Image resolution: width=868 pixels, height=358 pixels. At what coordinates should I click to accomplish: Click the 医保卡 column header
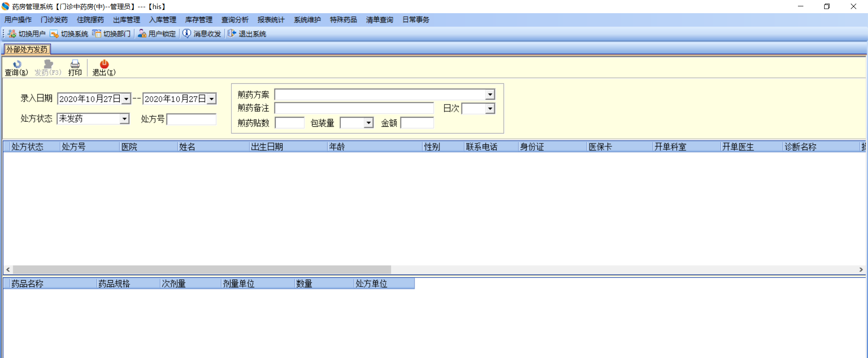click(x=620, y=147)
